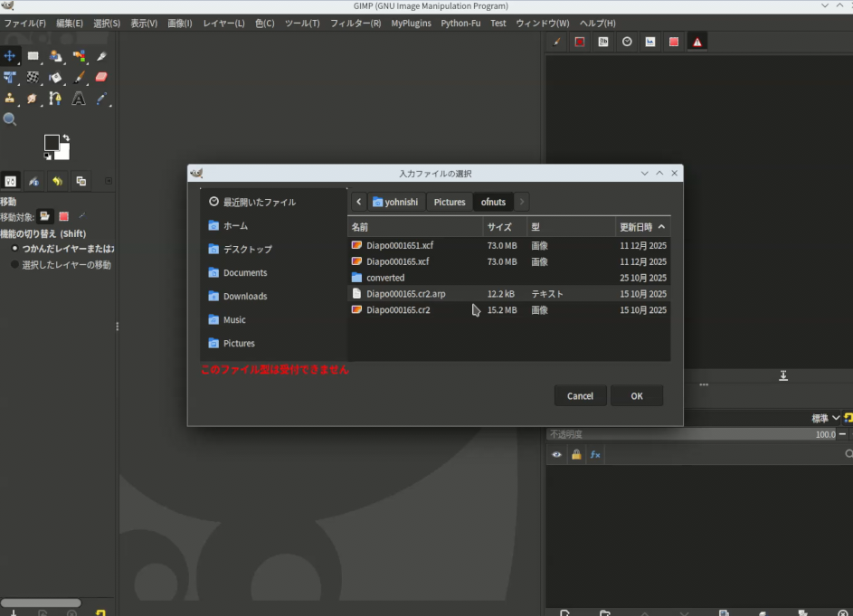Click the background color swatch

click(x=63, y=153)
